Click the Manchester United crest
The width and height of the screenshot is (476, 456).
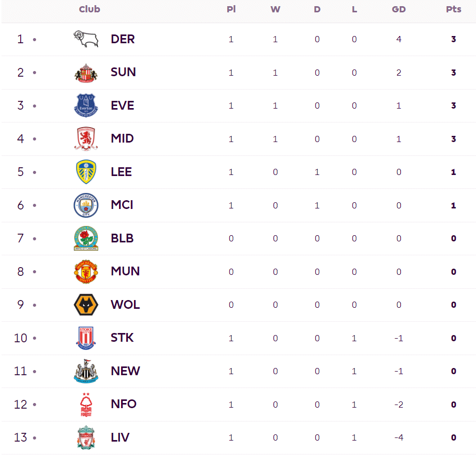tap(86, 272)
